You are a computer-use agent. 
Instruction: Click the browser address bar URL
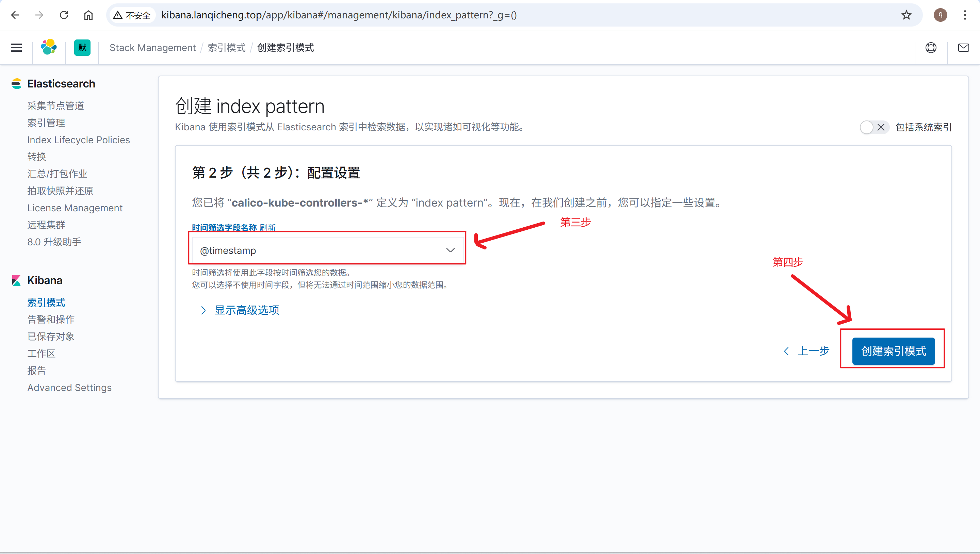click(339, 15)
